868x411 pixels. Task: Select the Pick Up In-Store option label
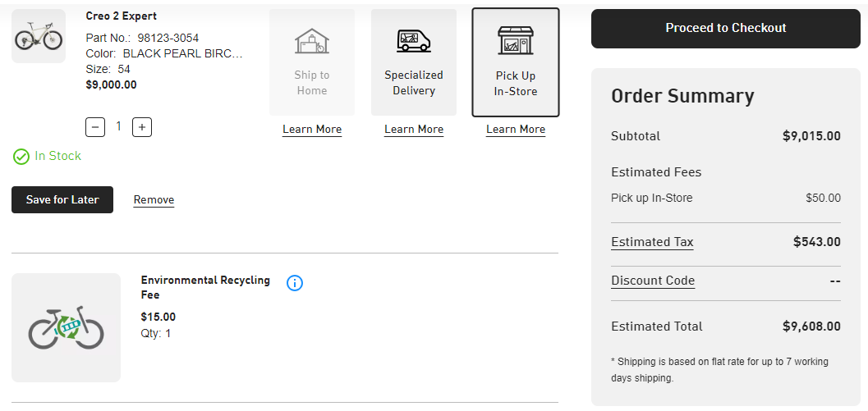516,84
